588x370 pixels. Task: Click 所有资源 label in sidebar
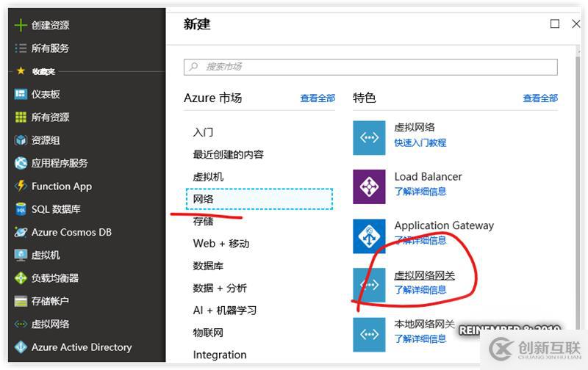tap(50, 117)
